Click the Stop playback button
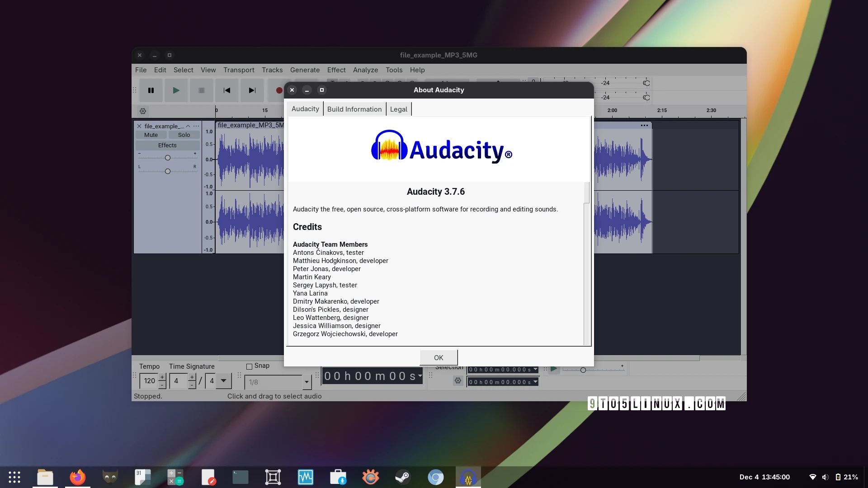This screenshot has width=868, height=488. [201, 90]
